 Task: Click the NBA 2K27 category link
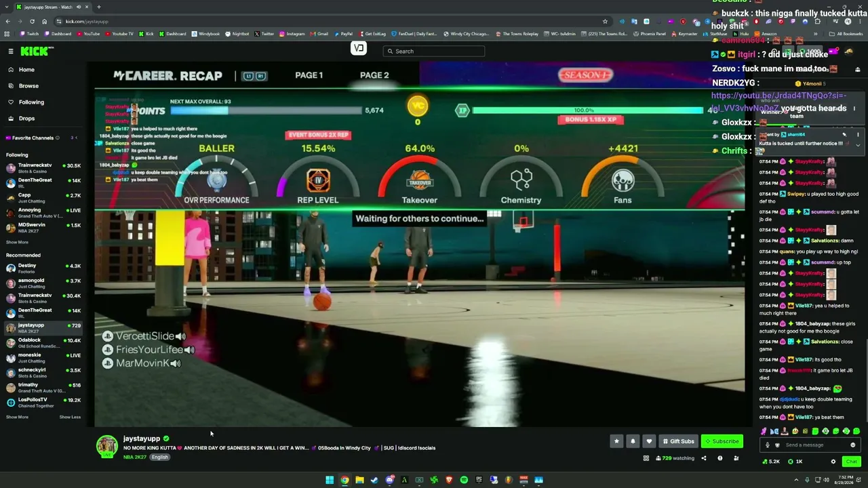(135, 457)
